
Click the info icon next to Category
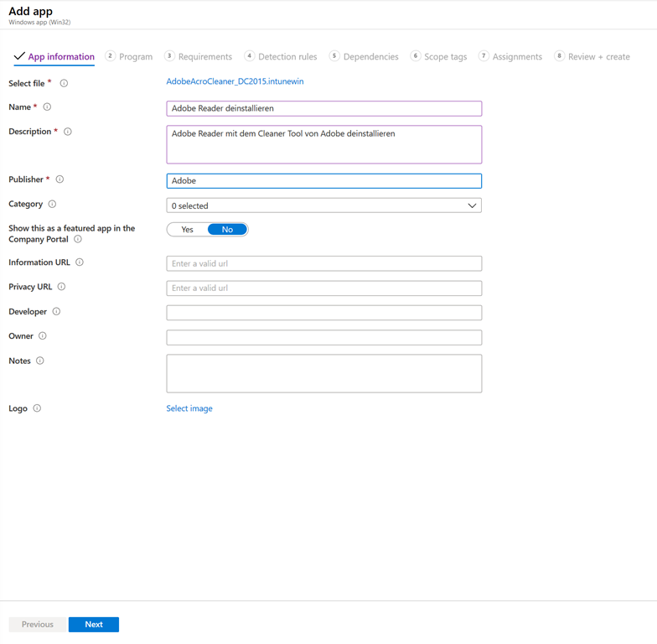pyautogui.click(x=52, y=204)
